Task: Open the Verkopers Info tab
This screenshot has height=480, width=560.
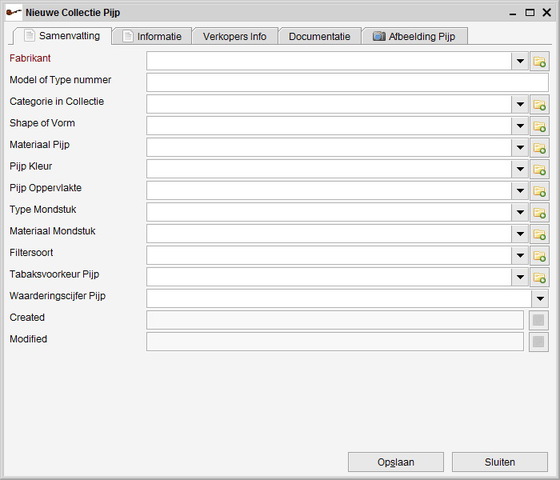Action: point(235,36)
